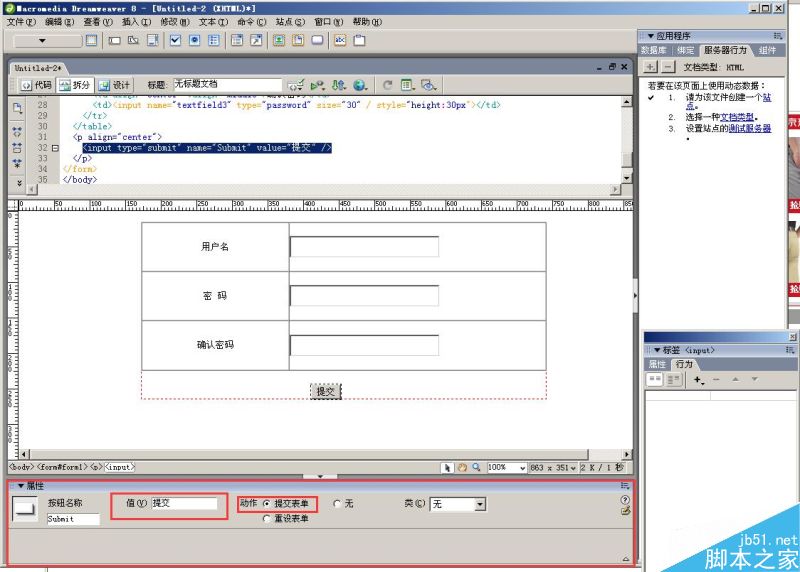The image size is (800, 572).
Task: Show set events view in Behaviors panel
Action: tap(655, 379)
